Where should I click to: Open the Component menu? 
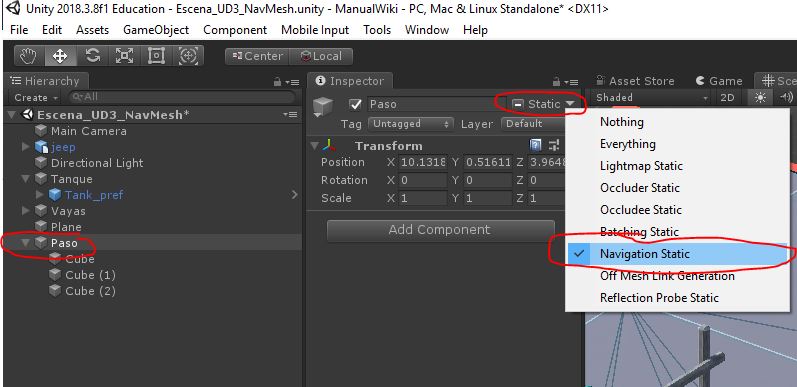(x=235, y=30)
